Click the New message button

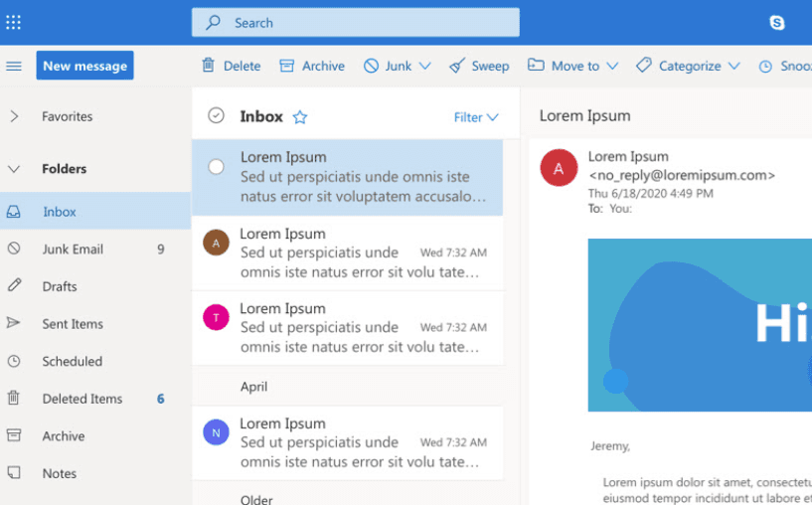point(84,66)
